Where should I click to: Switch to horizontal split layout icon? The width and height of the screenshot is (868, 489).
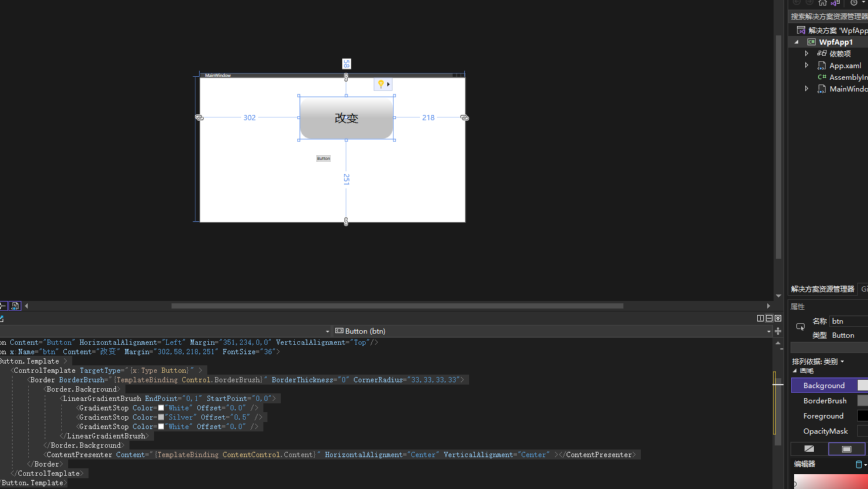pyautogui.click(x=769, y=318)
